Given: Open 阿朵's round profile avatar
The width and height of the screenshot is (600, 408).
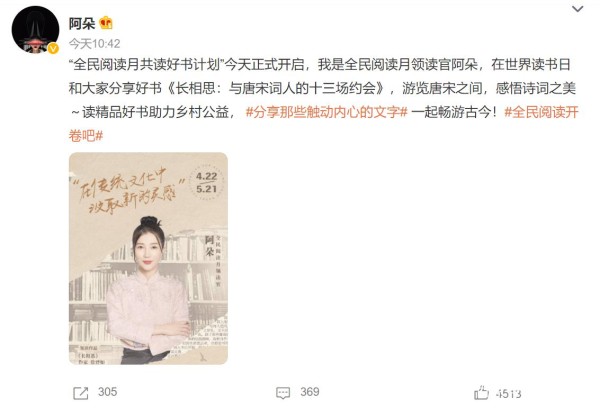Looking at the screenshot, I should 35,29.
